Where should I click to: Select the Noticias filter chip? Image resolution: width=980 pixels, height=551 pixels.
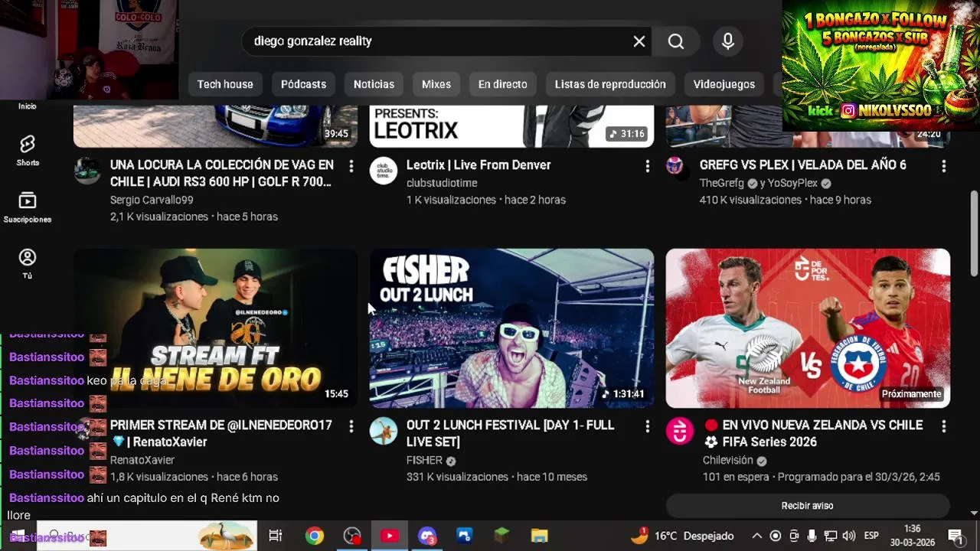[x=374, y=84]
